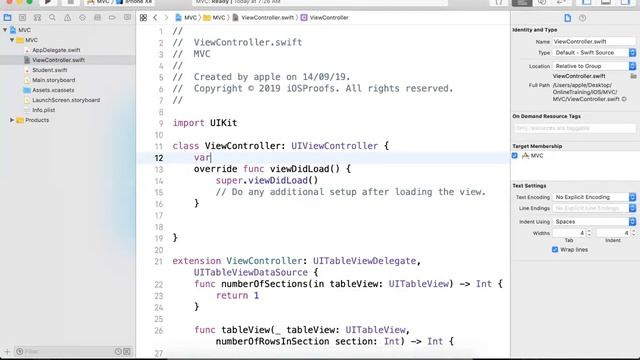This screenshot has width=640, height=360.
Task: Adjust the Tab width stepper
Action: (589, 233)
